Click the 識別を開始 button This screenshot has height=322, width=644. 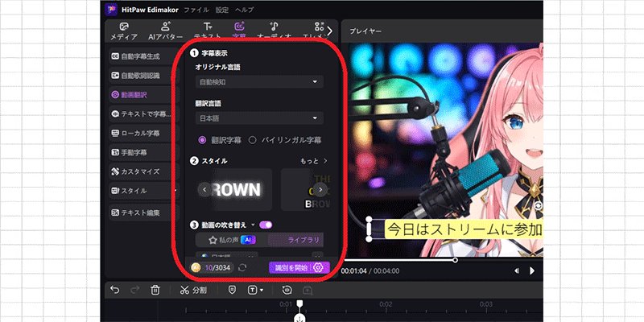tap(292, 268)
